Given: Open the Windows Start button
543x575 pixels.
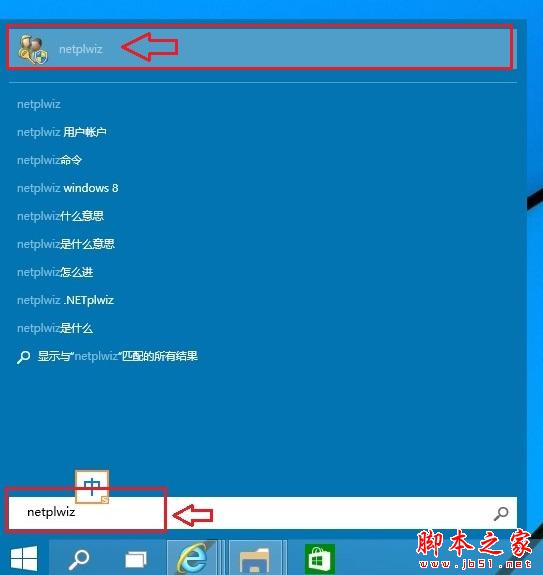Looking at the screenshot, I should tap(24, 558).
